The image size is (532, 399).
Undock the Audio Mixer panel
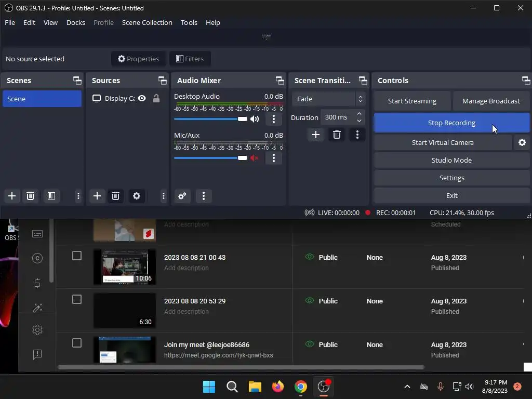click(x=280, y=81)
